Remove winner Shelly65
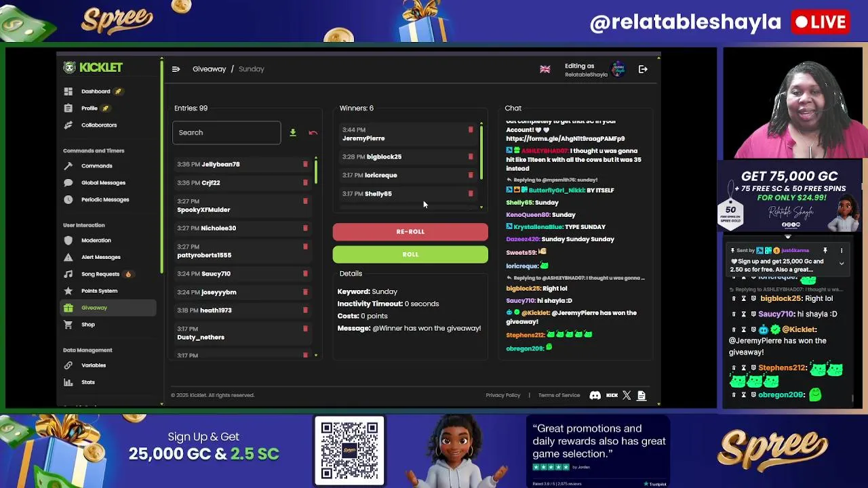The height and width of the screenshot is (488, 868). (x=471, y=194)
